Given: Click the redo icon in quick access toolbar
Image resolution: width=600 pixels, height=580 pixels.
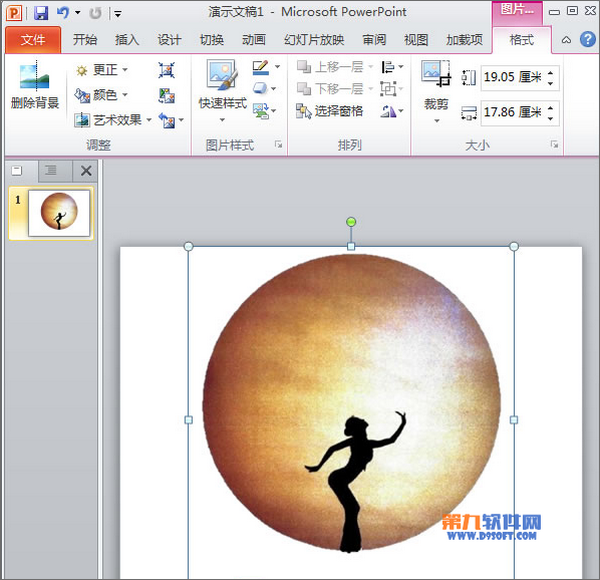Looking at the screenshot, I should [x=95, y=14].
